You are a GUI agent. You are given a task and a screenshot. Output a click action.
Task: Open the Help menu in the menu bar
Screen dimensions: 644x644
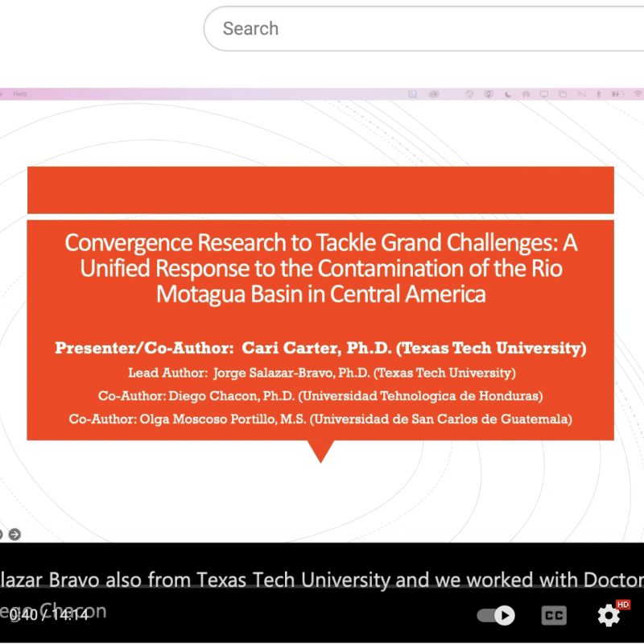[x=20, y=94]
